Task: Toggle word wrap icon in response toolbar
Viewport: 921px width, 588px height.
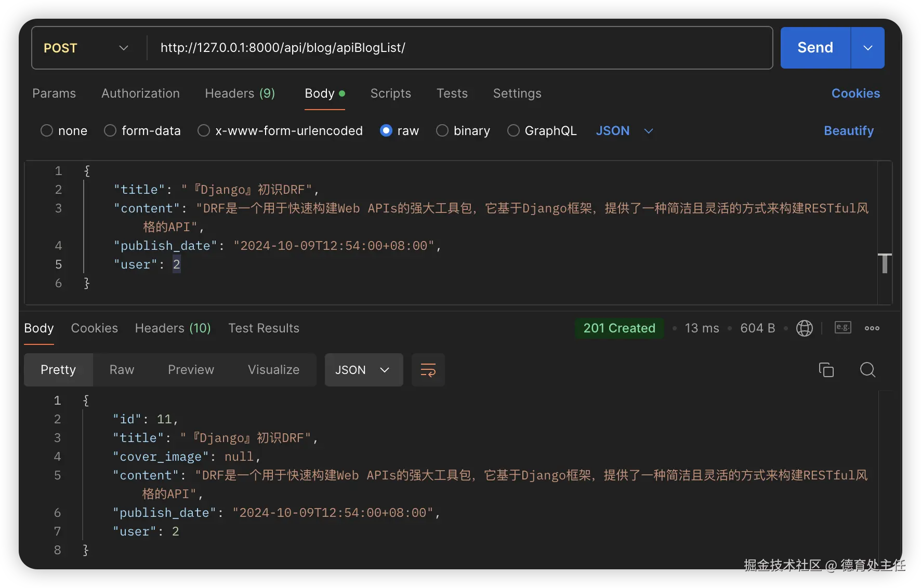Action: pyautogui.click(x=428, y=370)
